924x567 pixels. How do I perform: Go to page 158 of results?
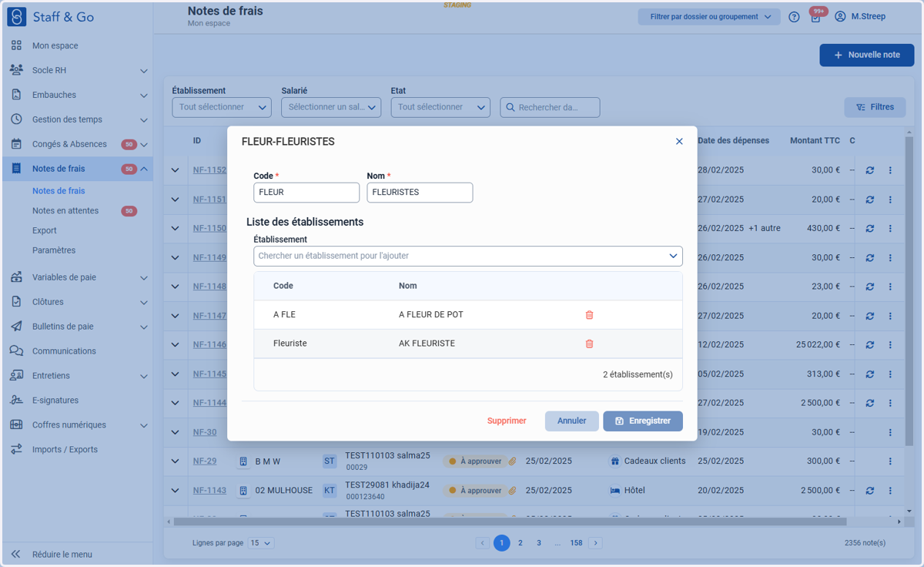tap(576, 543)
